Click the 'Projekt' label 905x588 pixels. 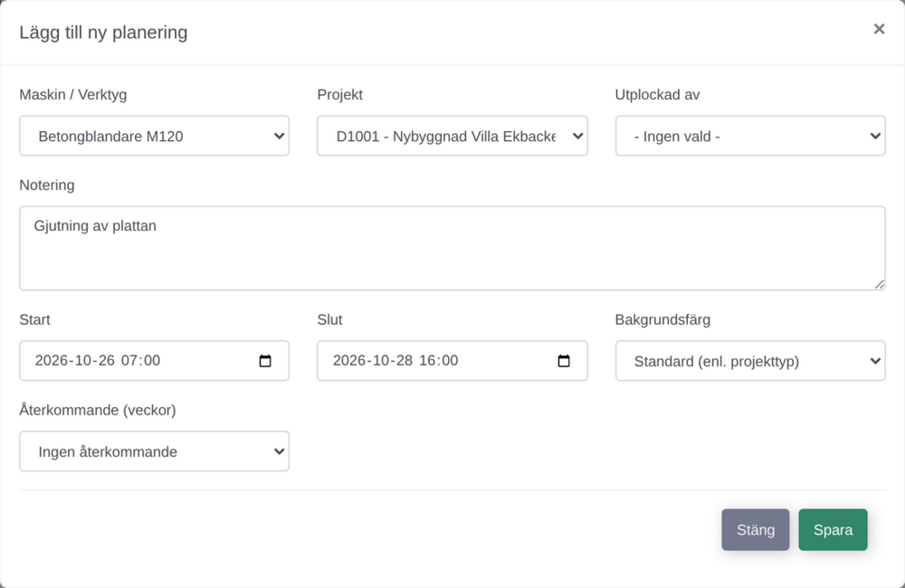340,95
